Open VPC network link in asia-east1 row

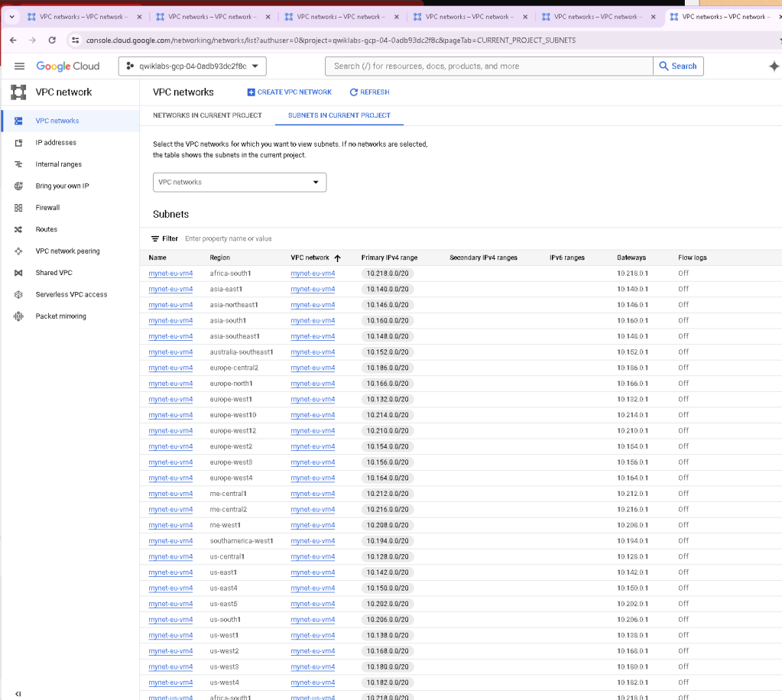(x=313, y=289)
